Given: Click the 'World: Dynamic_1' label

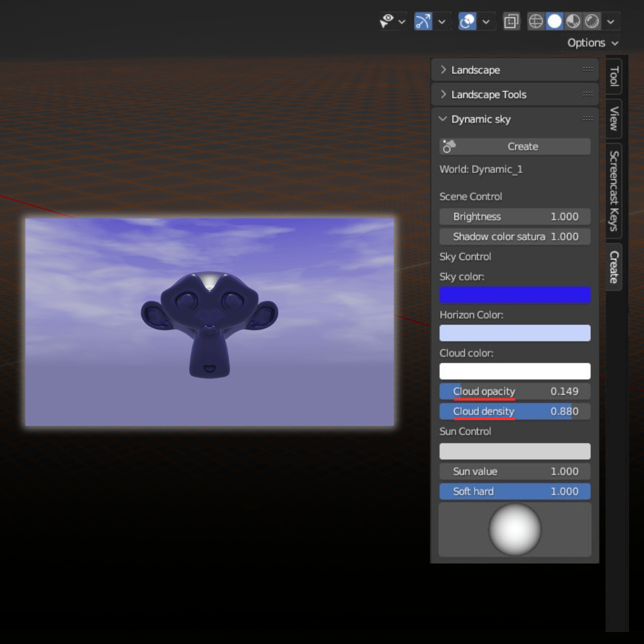Looking at the screenshot, I should click(481, 169).
